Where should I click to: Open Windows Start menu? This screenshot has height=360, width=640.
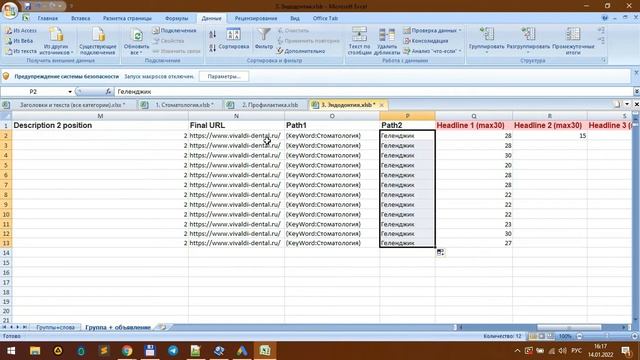11,351
